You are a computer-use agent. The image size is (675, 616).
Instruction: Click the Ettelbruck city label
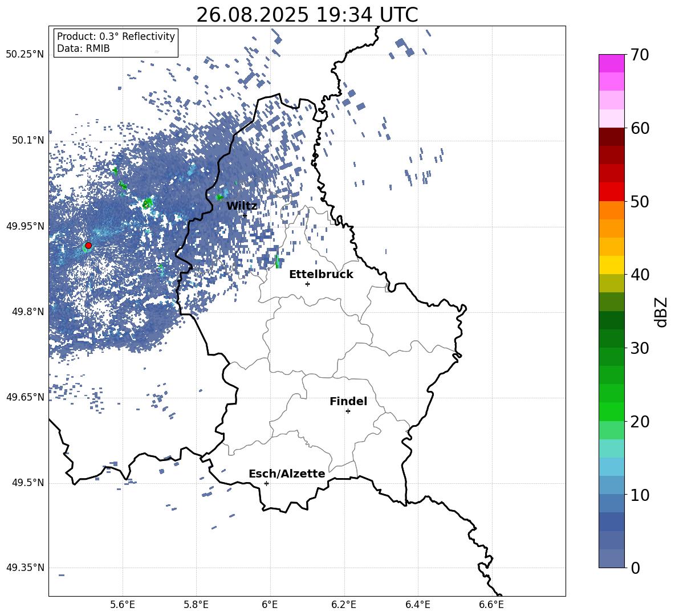[x=321, y=275]
